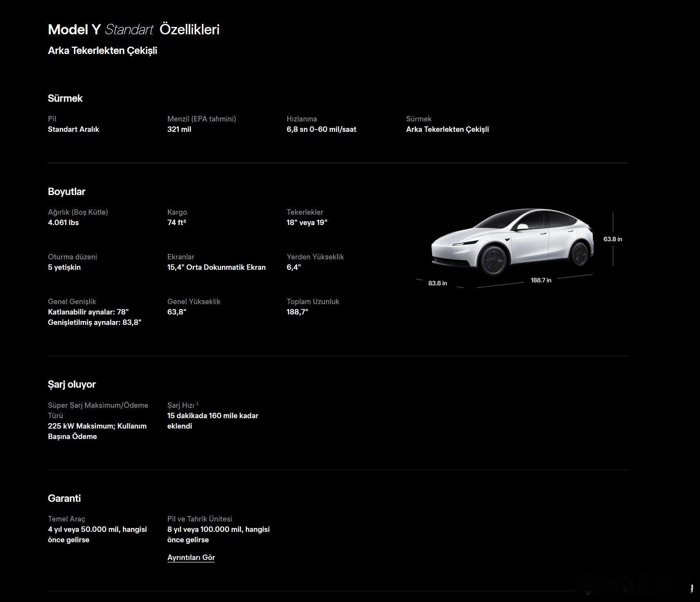Select the Oturma düzeni label
This screenshot has height=602, width=700.
(x=72, y=257)
